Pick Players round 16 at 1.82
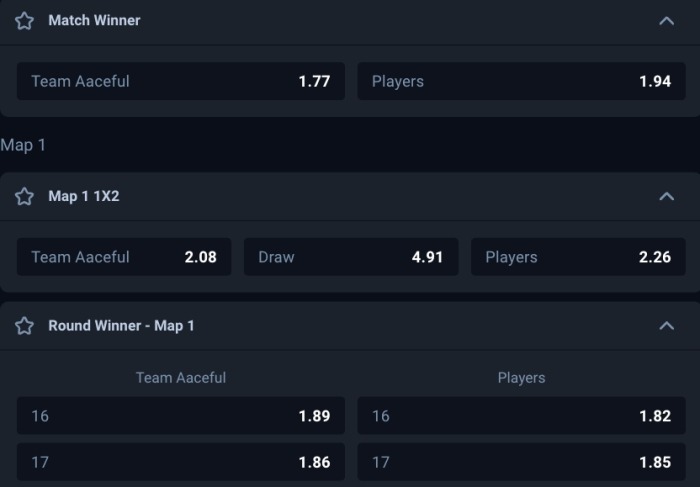The height and width of the screenshot is (487, 700). pos(521,416)
